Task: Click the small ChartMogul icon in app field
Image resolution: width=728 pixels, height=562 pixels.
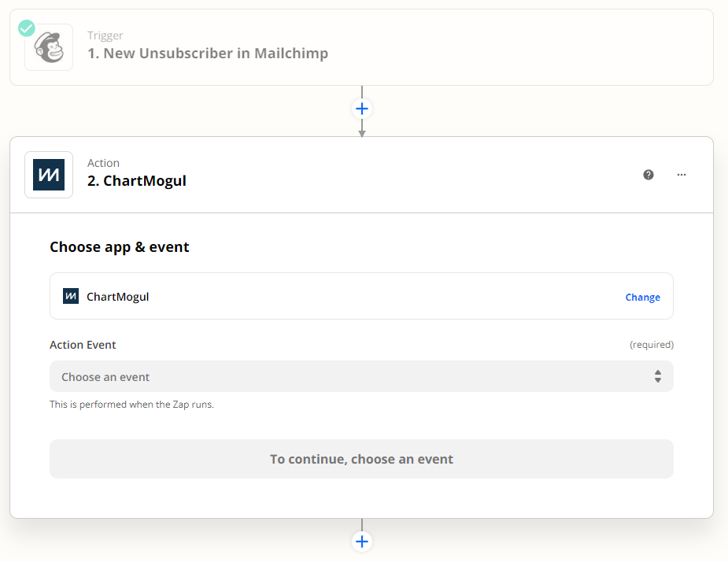Action: coord(71,296)
